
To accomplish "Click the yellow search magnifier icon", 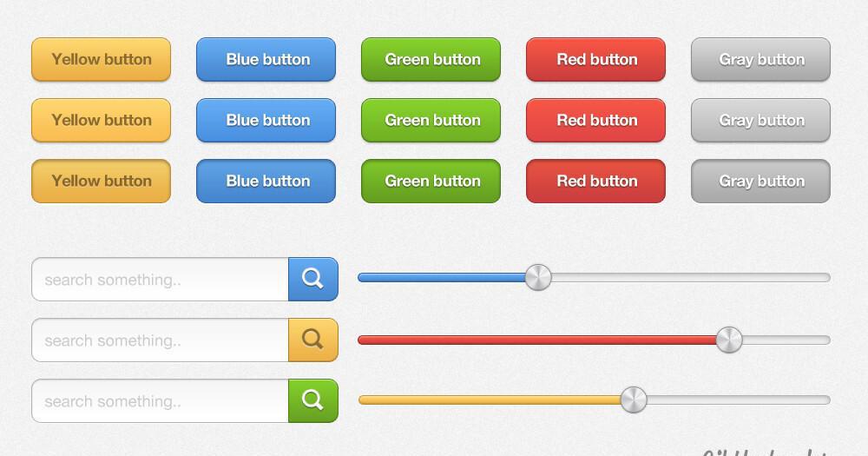I will point(312,340).
